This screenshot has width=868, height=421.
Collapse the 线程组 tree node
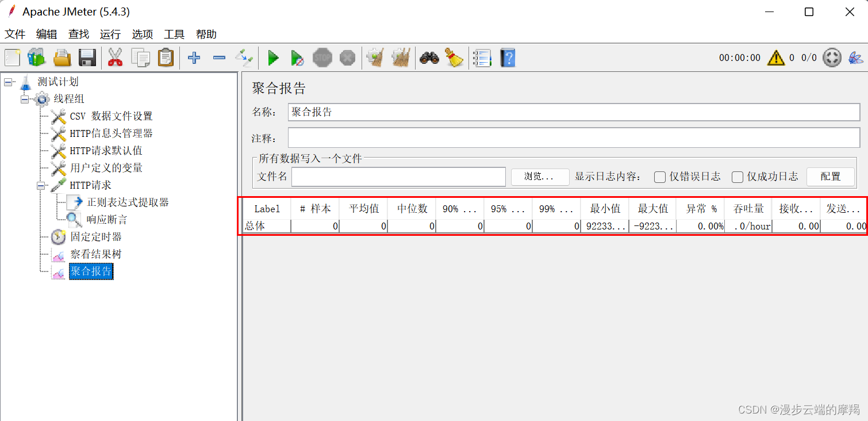click(25, 99)
